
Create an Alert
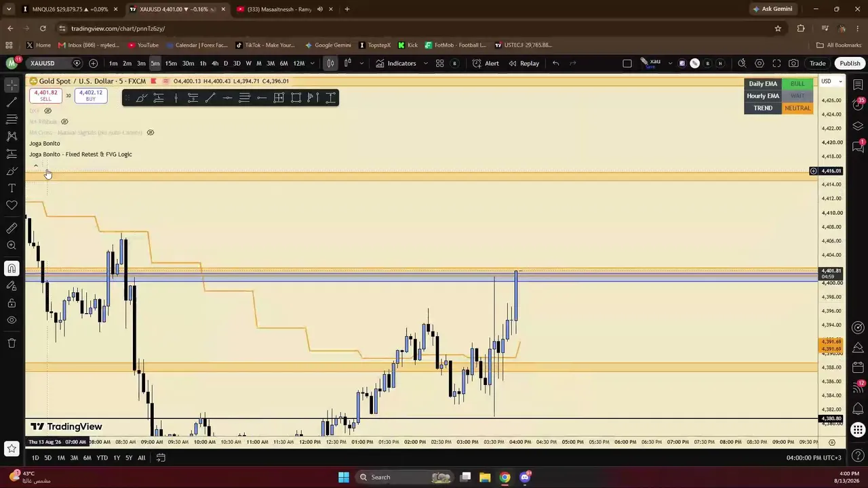(486, 63)
